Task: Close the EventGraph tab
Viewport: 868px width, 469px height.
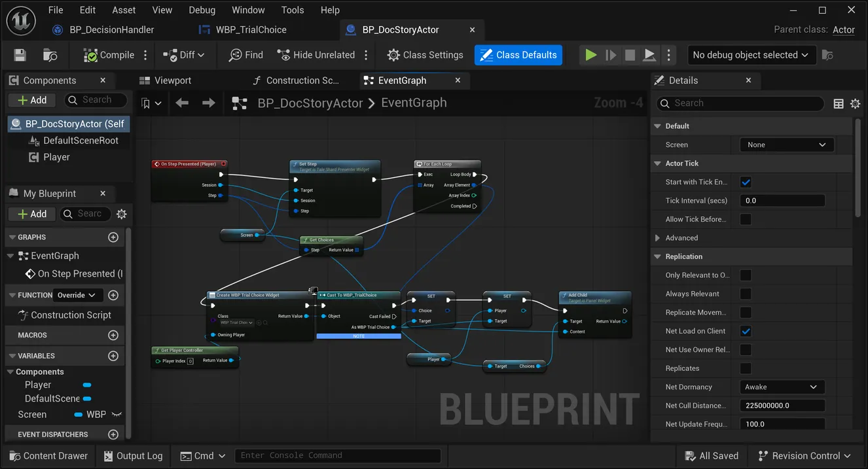Action: (458, 80)
